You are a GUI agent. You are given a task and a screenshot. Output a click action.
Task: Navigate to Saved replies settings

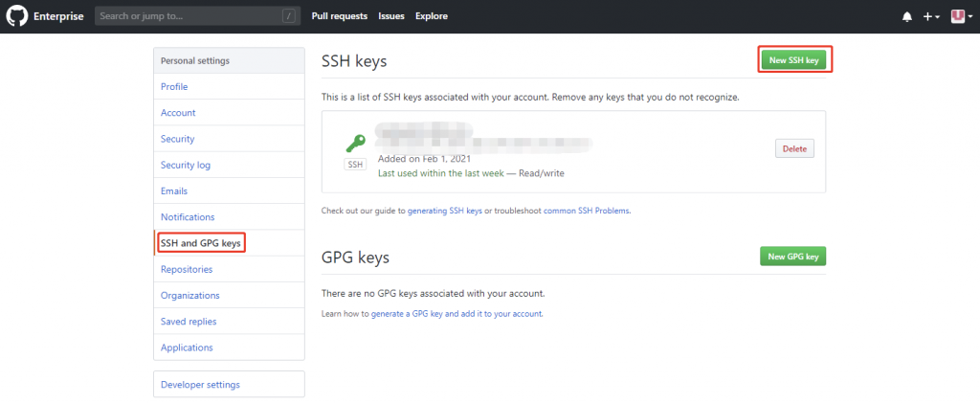189,322
